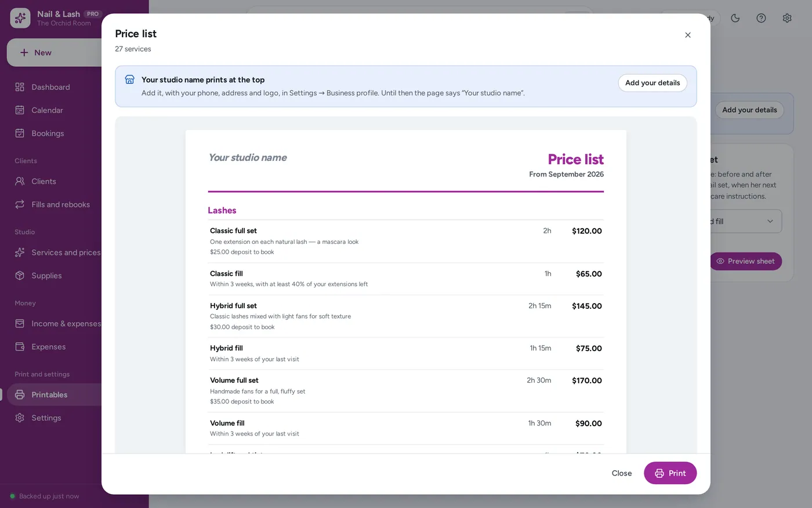The width and height of the screenshot is (812, 508).
Task: Open the fill dropdown behind the dialog
Action: pyautogui.click(x=745, y=221)
